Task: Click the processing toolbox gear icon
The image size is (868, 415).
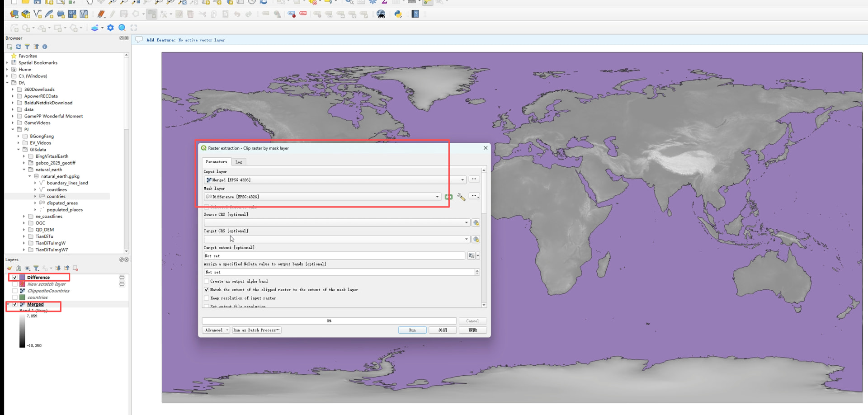Action: [x=110, y=28]
